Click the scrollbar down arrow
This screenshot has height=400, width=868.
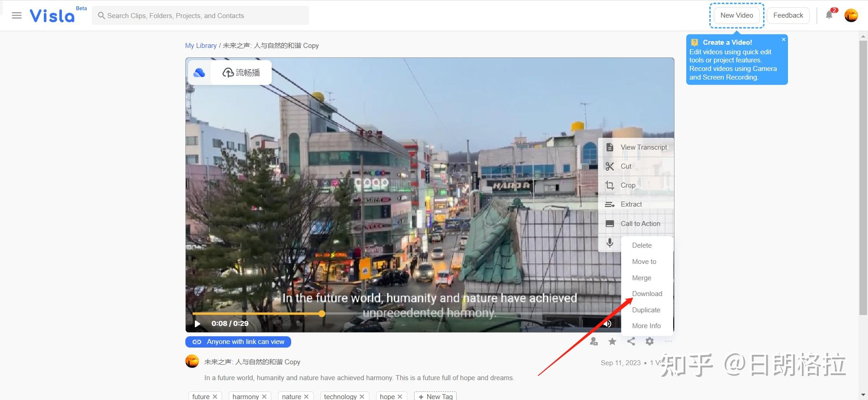(x=863, y=395)
